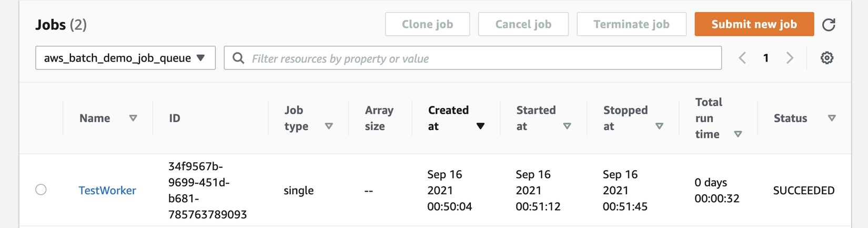Image resolution: width=868 pixels, height=228 pixels.
Task: Click the Clone job button
Action: 427,24
